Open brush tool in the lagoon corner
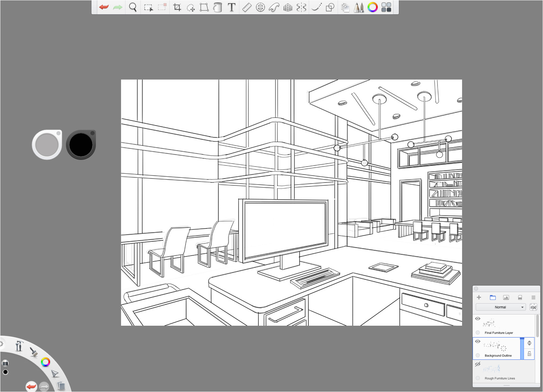This screenshot has width=543, height=392. coord(34,352)
